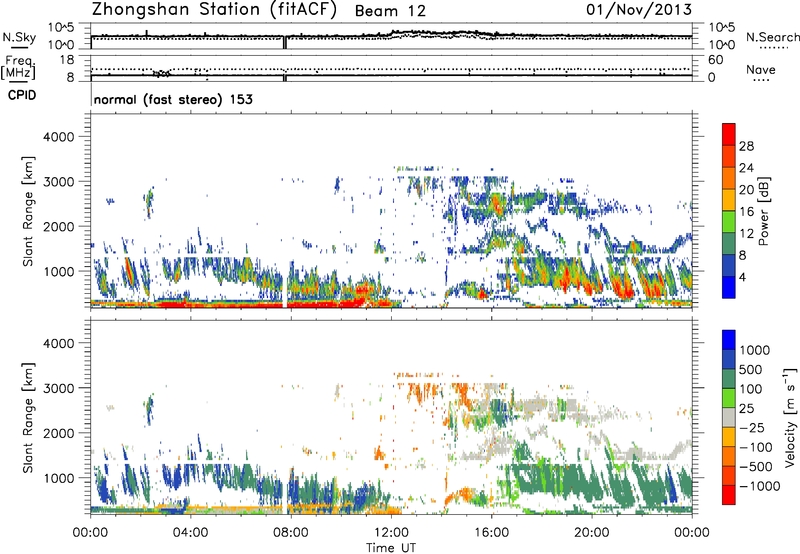The height and width of the screenshot is (554, 800).
Task: Click the "24" power colorbar tick
Action: (x=746, y=168)
